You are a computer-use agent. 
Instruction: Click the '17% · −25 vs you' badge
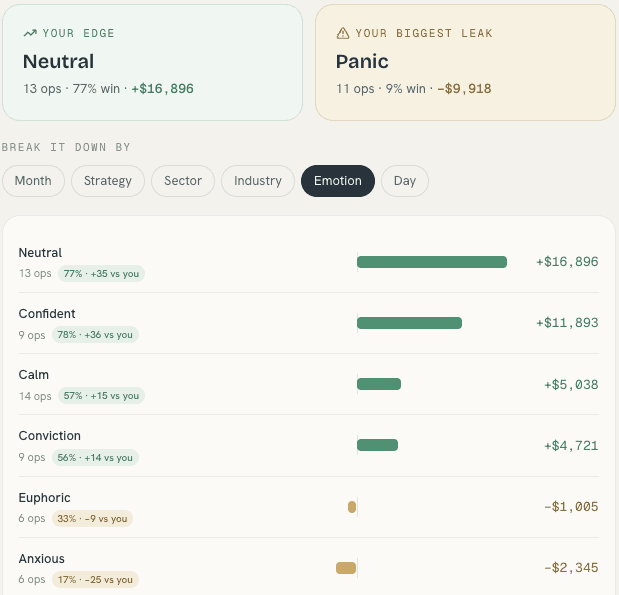[95, 580]
